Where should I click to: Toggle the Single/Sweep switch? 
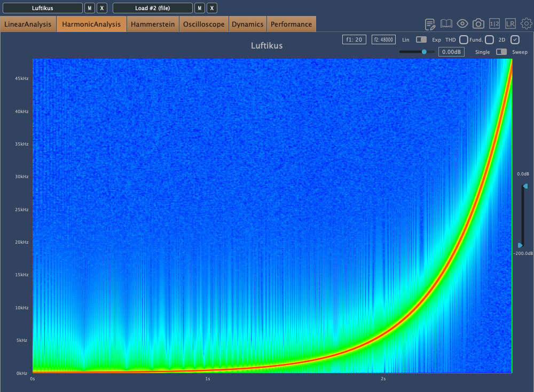coord(501,52)
